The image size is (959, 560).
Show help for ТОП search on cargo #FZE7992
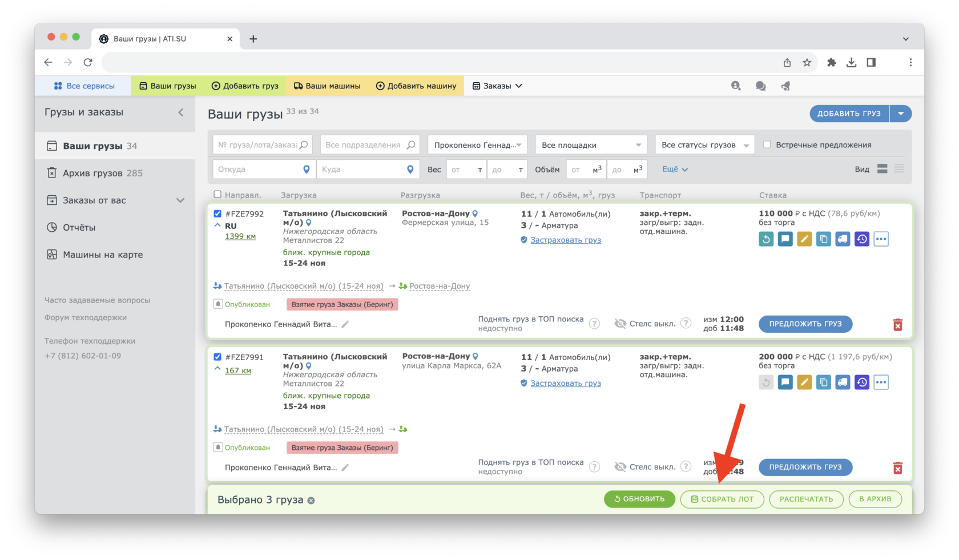coord(594,324)
